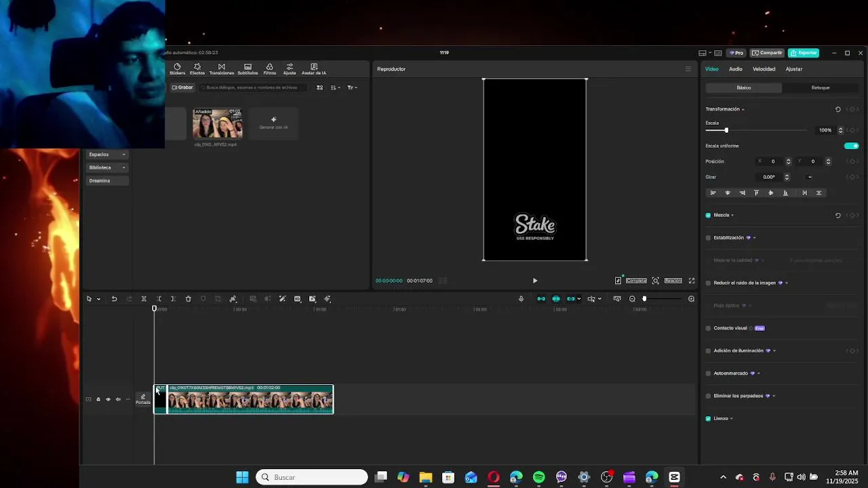Enable the Autoenmarcado checkbox
Viewport: 868px width, 488px height.
click(708, 373)
